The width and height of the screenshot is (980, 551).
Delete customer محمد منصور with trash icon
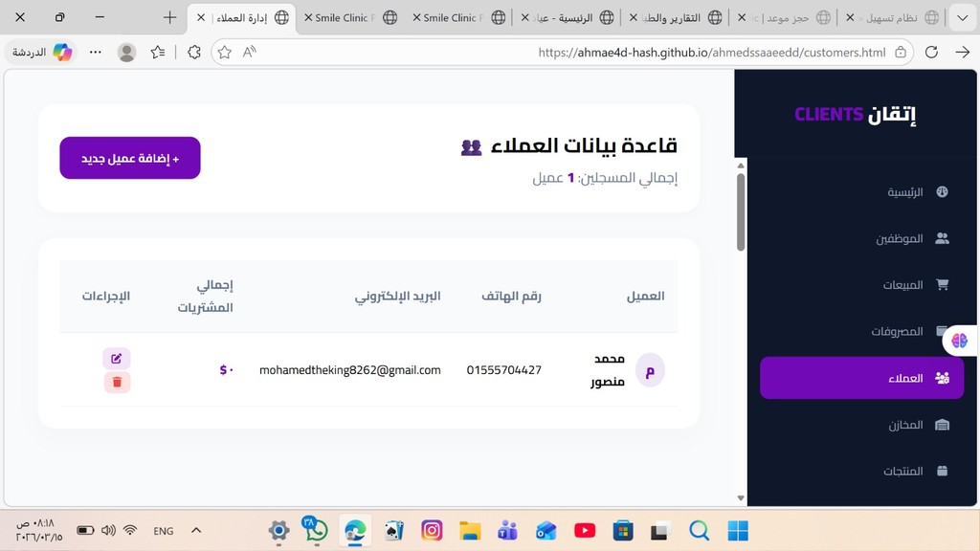(117, 382)
